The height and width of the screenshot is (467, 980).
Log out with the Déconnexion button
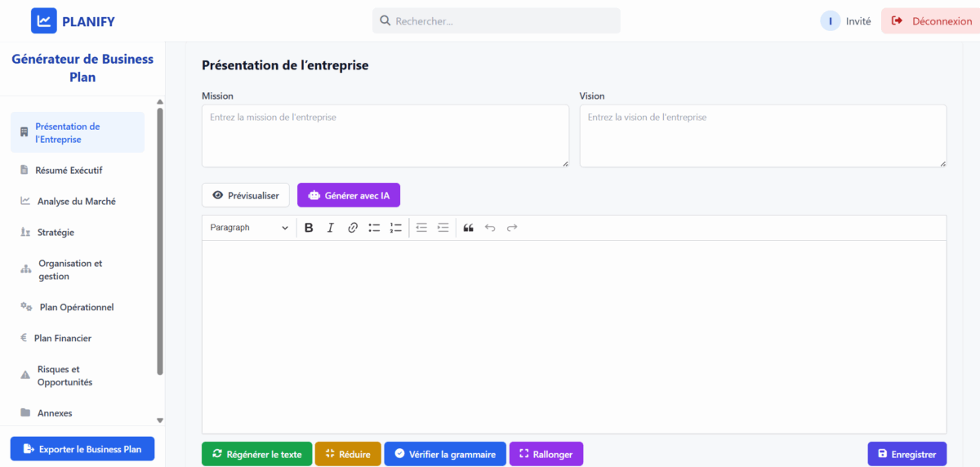[931, 21]
